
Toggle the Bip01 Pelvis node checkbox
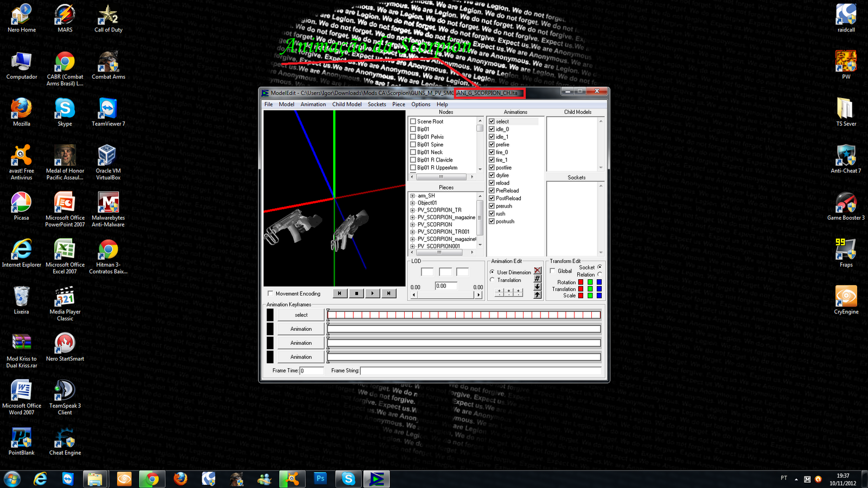413,137
